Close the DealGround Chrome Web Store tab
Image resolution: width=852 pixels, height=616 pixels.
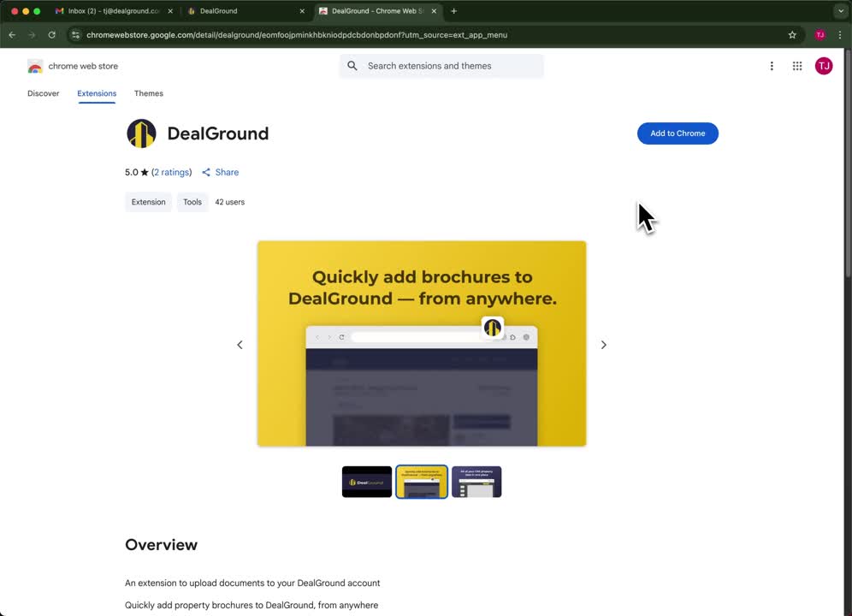[x=434, y=11]
